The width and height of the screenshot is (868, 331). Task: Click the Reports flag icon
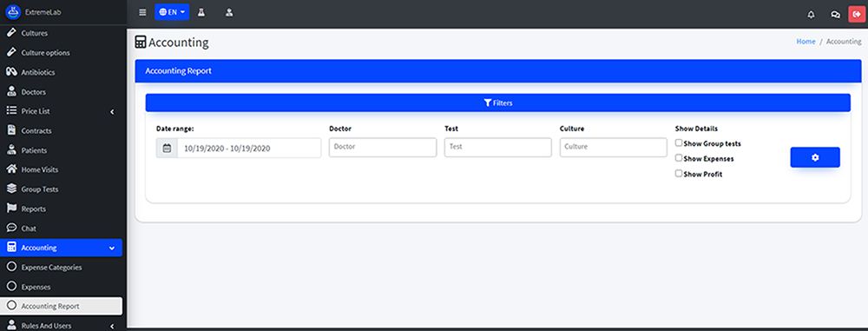pyautogui.click(x=11, y=209)
